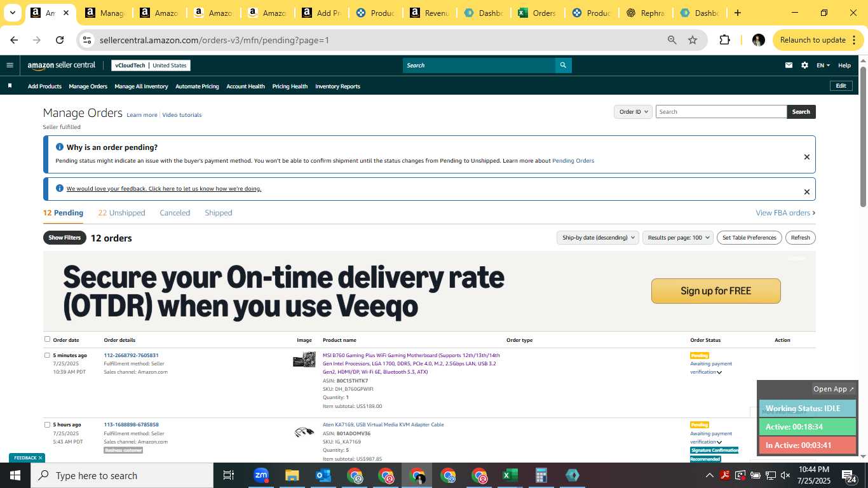Close the "We would love your feedback" banner
868x488 pixels.
(x=807, y=192)
